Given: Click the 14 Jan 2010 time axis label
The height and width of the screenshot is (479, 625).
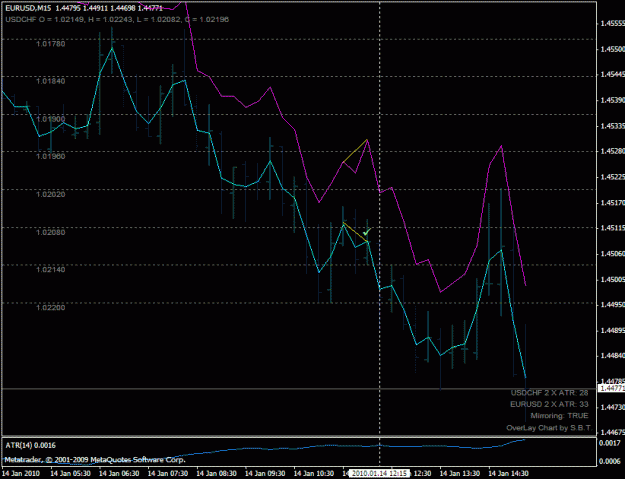Looking at the screenshot, I should coord(22,473).
